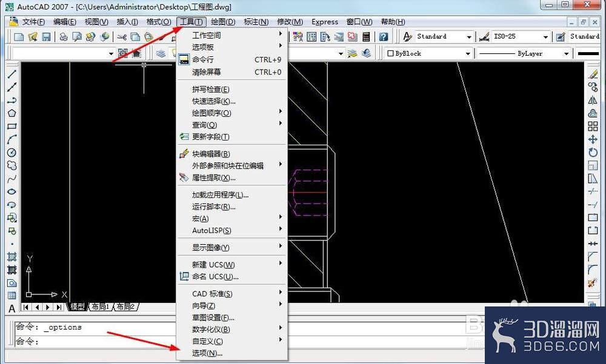This screenshot has height=364, width=606.
Task: Click the Make Object's Layer Current icon
Action: tap(352, 53)
